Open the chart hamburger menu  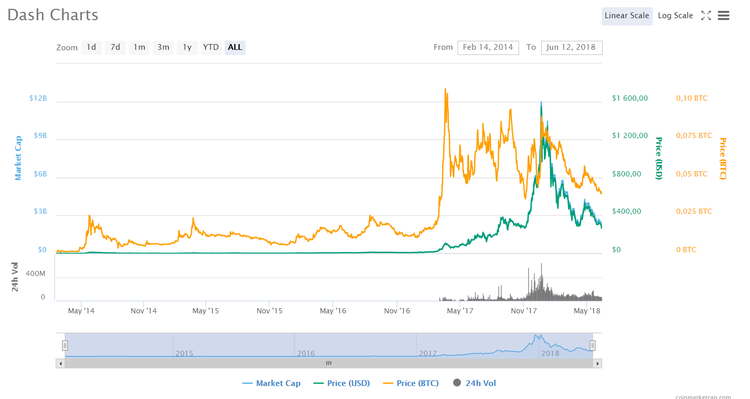pos(724,16)
